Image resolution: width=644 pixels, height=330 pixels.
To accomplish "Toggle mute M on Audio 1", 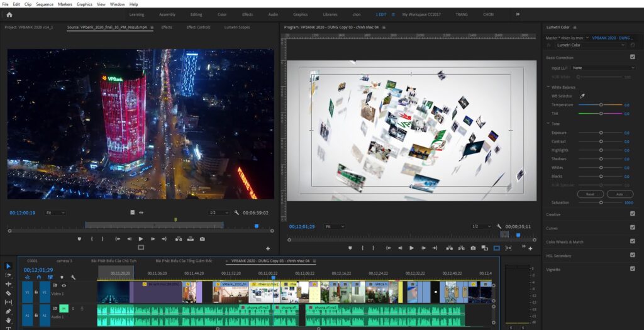I will (64, 308).
